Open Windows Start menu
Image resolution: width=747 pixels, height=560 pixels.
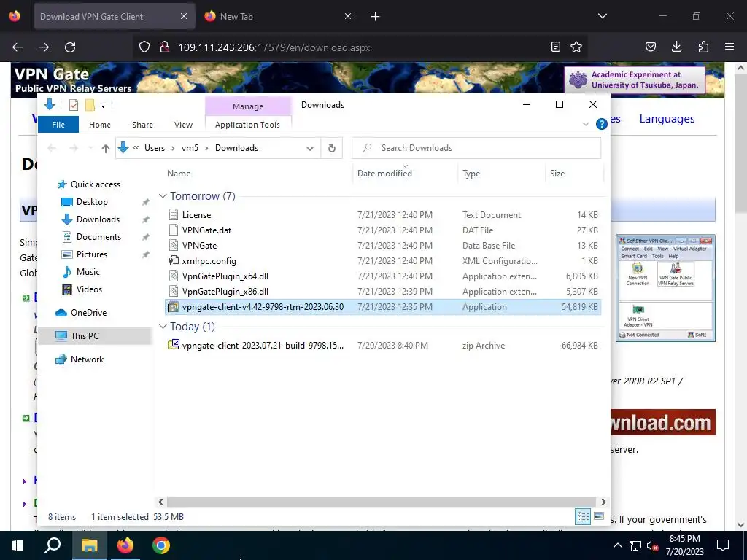click(x=18, y=545)
